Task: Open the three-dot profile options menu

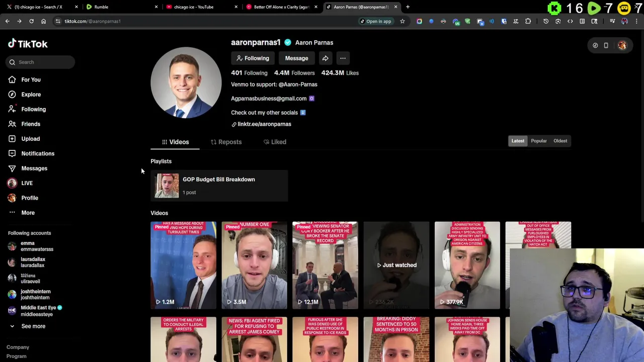Action: click(x=343, y=58)
